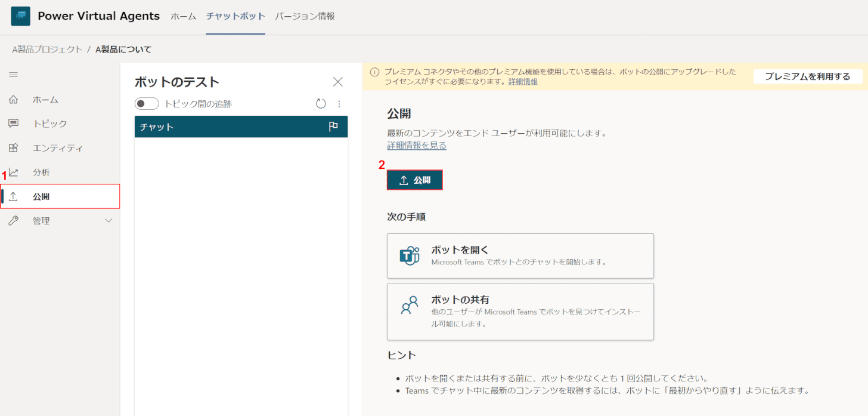
Task: Click the chat bubble icon beside トピック
Action: point(13,124)
